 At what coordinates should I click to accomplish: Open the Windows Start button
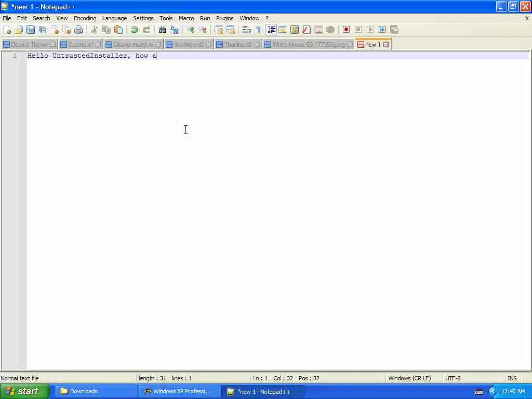click(x=25, y=392)
